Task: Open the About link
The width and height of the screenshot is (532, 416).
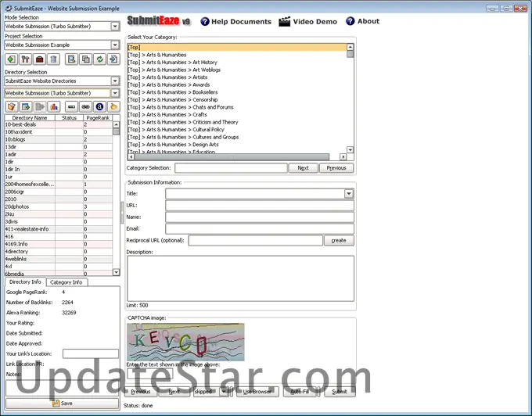Action: [368, 21]
